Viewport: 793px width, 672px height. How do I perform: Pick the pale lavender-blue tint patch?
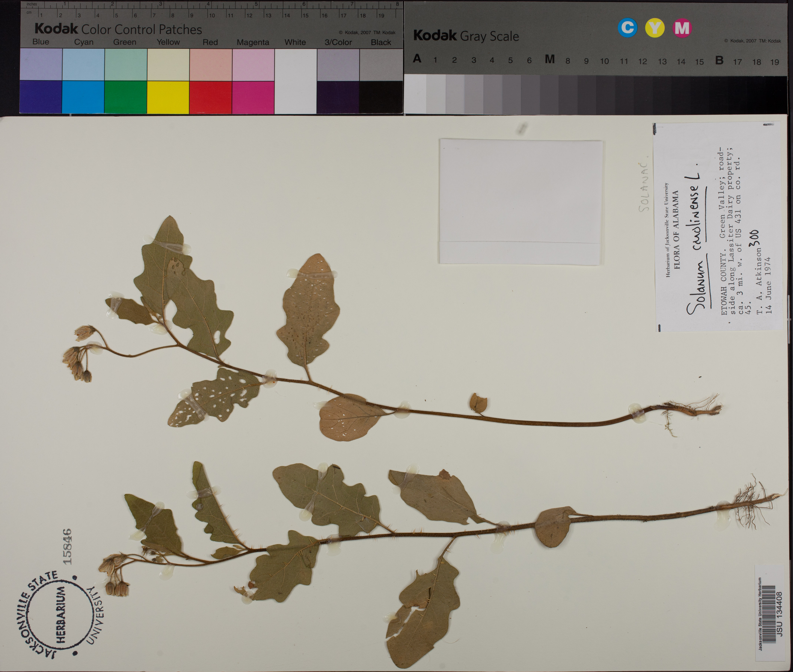41,64
